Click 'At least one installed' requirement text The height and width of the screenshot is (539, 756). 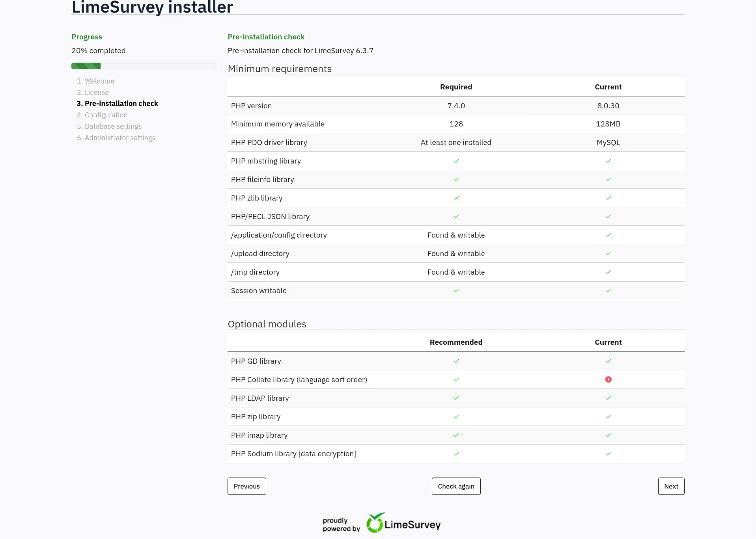pos(456,142)
